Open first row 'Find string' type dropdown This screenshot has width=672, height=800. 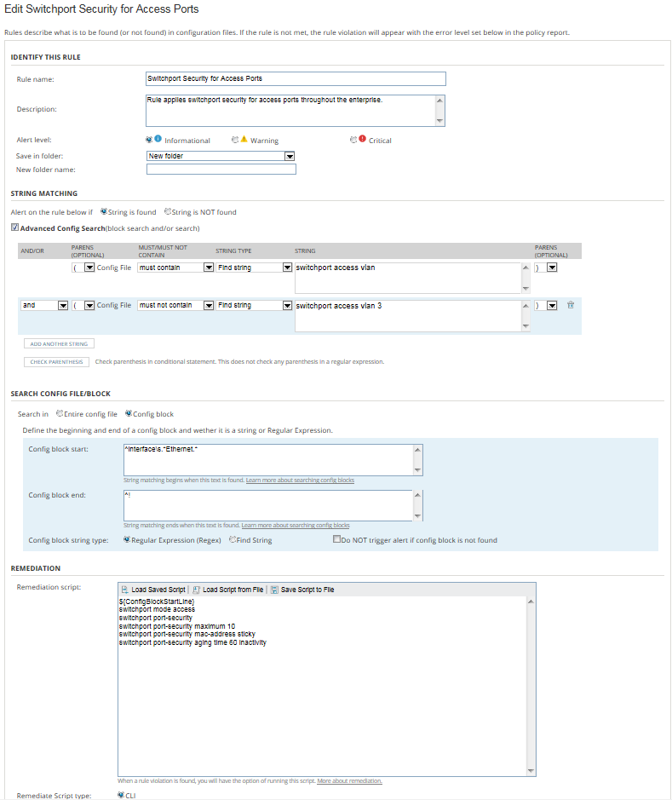pyautogui.click(x=287, y=268)
